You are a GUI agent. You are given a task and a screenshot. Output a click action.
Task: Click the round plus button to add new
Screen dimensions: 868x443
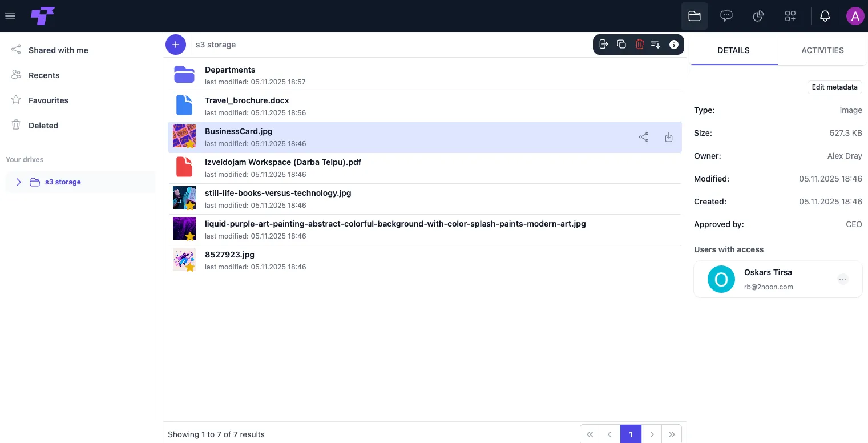pos(176,45)
